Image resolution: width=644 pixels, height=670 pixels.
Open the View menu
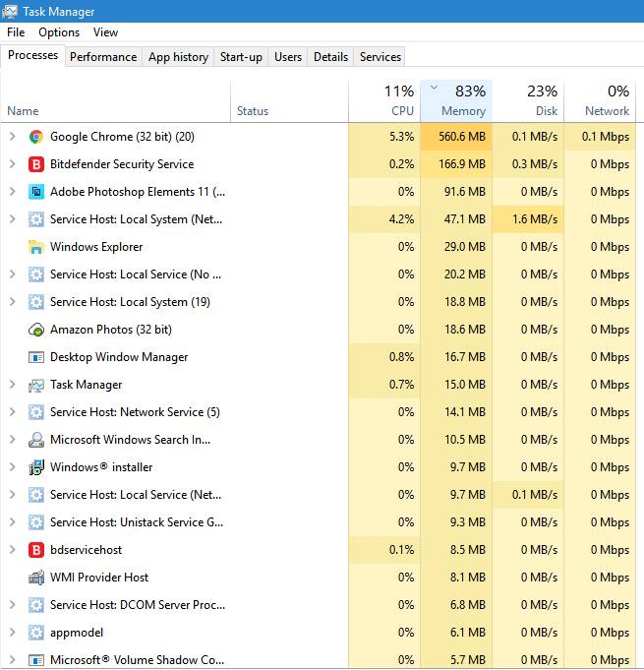[x=105, y=32]
